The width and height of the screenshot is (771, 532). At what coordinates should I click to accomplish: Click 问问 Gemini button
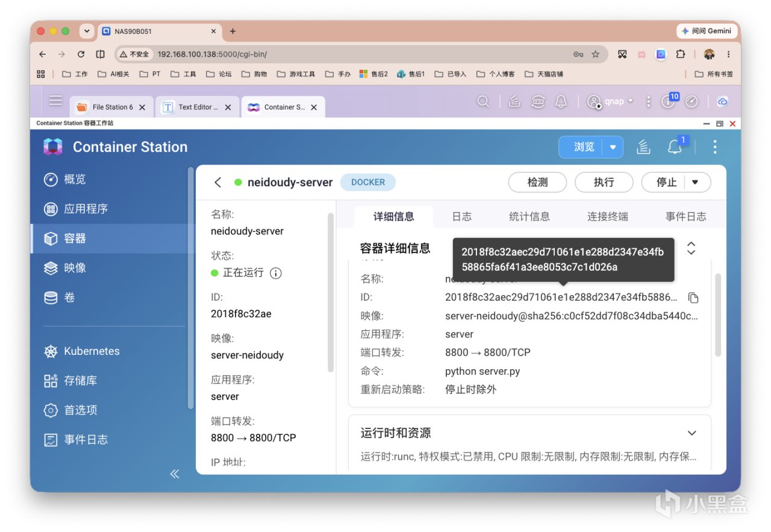tap(706, 31)
